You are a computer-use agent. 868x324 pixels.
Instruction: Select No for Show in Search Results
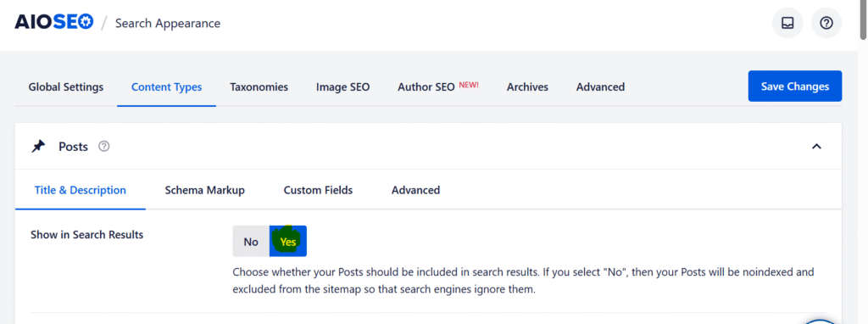(x=251, y=242)
